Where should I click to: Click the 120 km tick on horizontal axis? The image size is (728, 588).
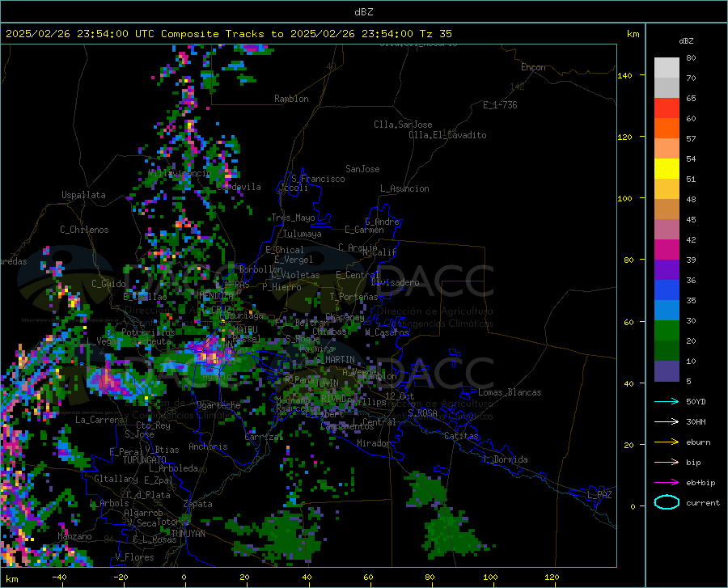(552, 577)
